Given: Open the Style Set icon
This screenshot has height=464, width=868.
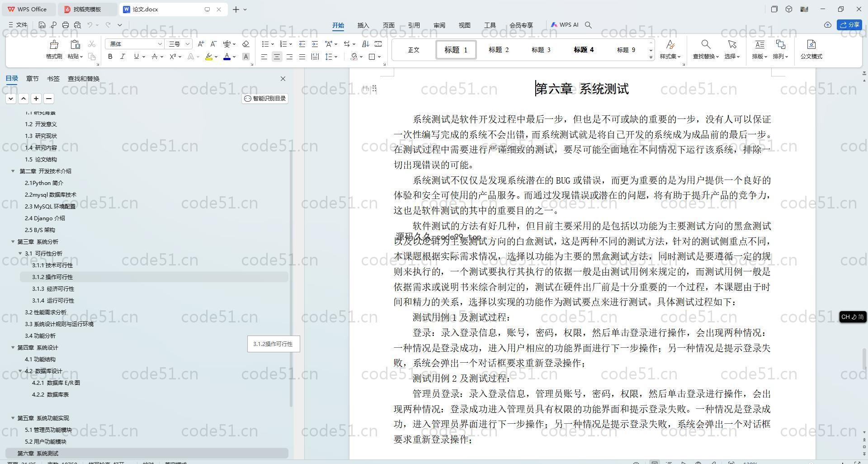Looking at the screenshot, I should (670, 44).
